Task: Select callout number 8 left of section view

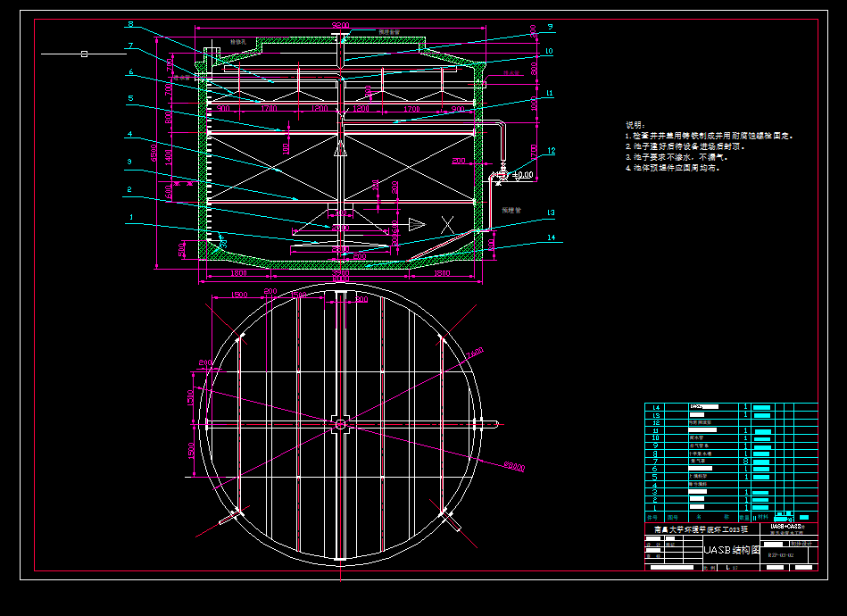Action: point(130,24)
